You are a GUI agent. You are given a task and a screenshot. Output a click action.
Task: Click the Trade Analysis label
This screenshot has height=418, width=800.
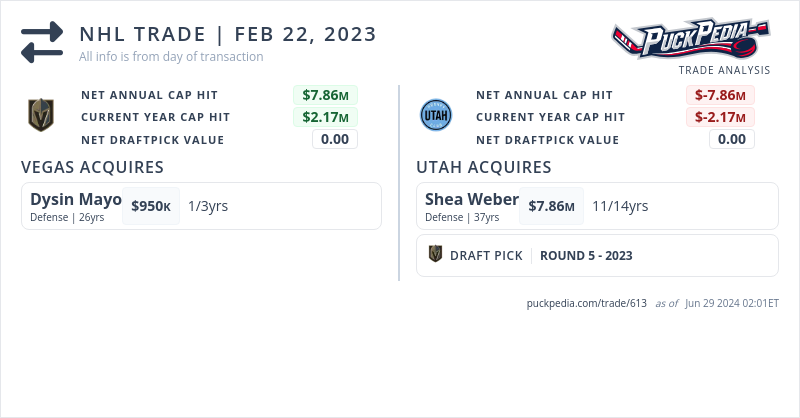[724, 70]
